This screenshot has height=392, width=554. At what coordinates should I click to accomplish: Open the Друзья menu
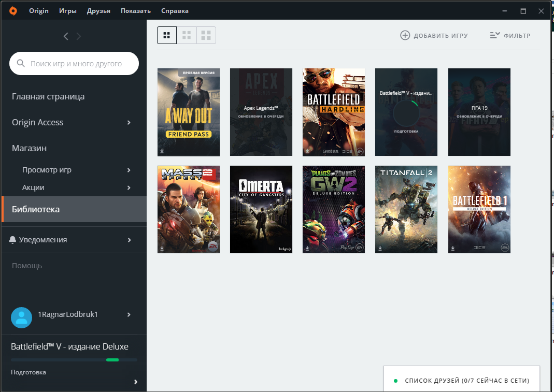click(x=98, y=11)
